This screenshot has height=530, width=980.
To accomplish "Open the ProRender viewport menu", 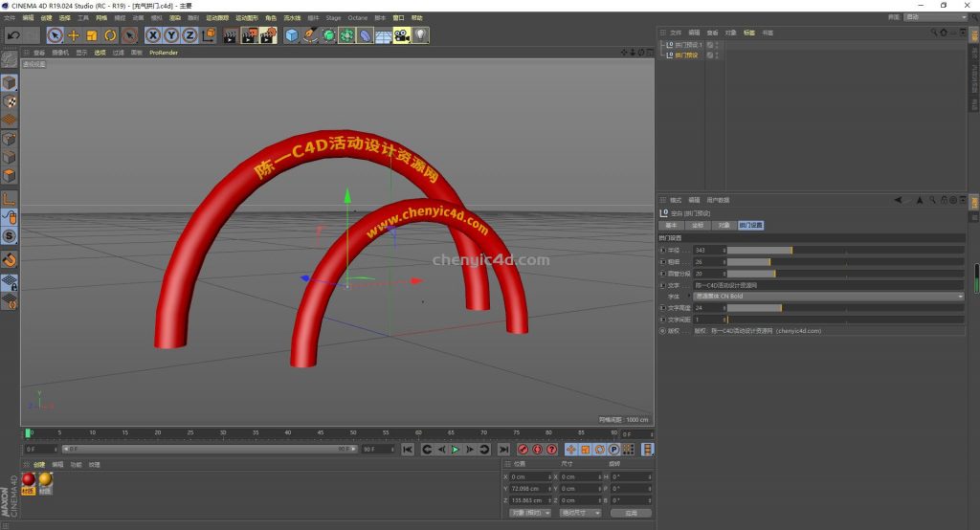I will click(164, 54).
